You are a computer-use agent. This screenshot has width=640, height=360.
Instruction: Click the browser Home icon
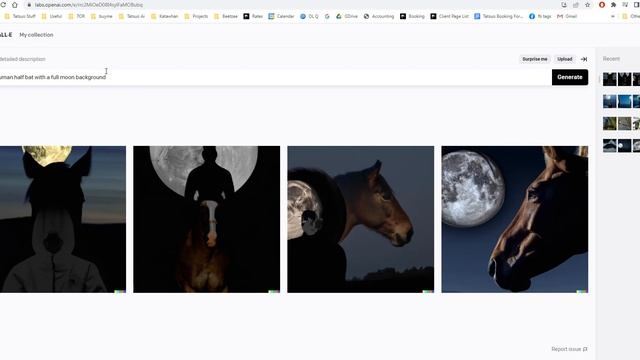[x=15, y=5]
